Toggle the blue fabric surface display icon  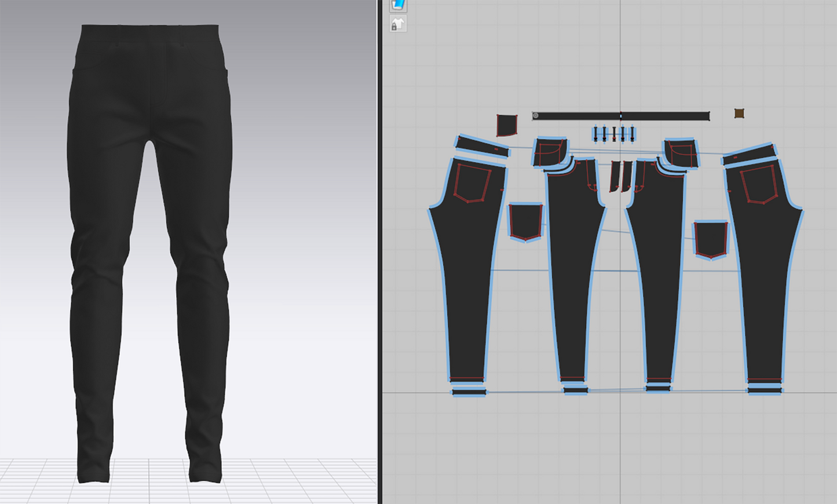tap(398, 5)
